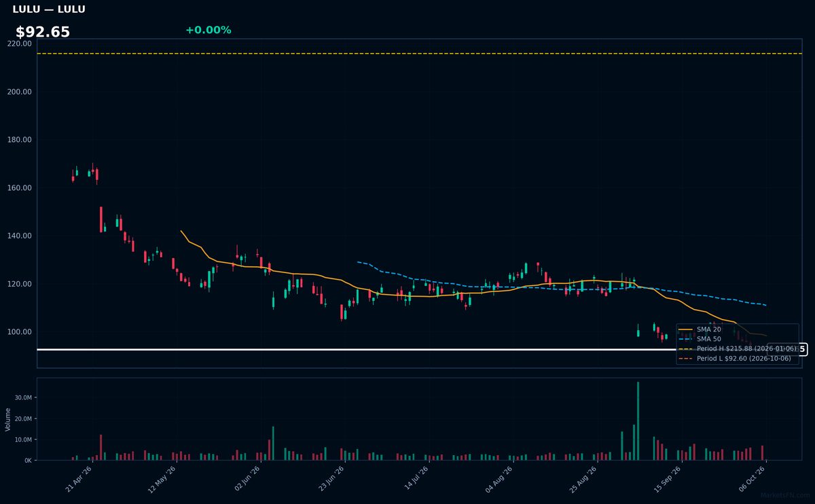815x504 pixels.
Task: Click the "LULU — LULU" chart title
Action: coord(49,10)
